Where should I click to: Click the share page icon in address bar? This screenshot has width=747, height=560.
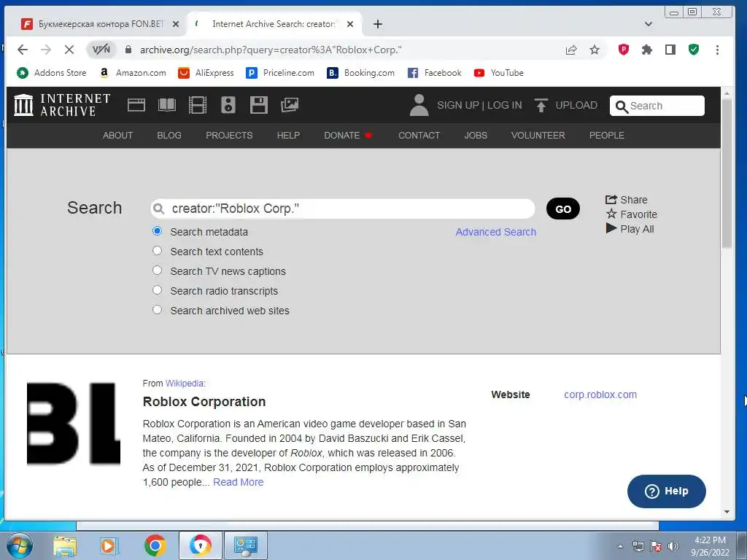[x=570, y=50]
